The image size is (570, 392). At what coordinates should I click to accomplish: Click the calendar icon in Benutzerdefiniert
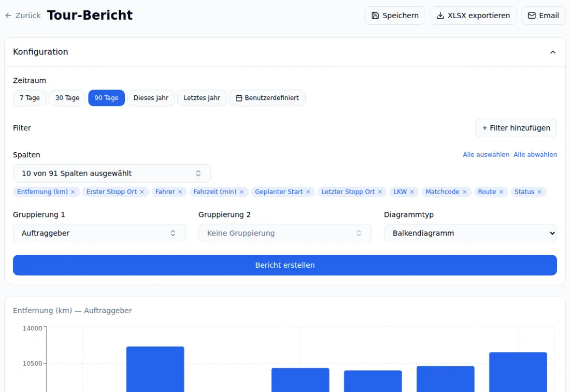click(x=239, y=98)
